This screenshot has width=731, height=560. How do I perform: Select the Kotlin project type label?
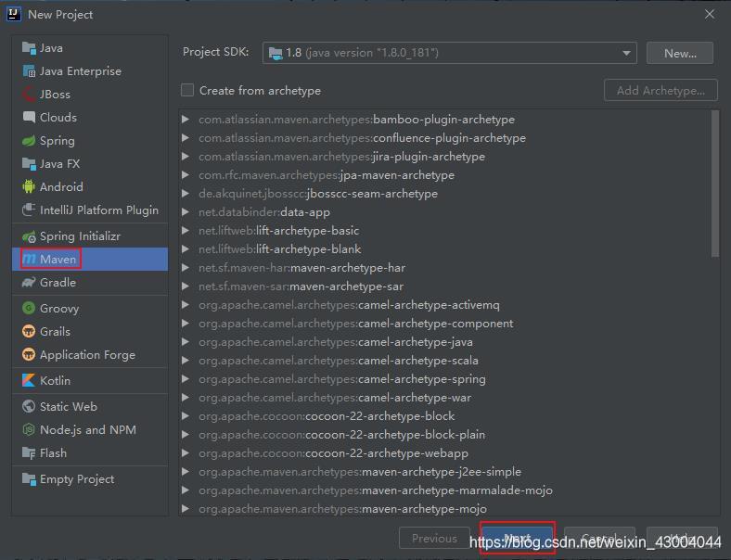click(x=55, y=381)
